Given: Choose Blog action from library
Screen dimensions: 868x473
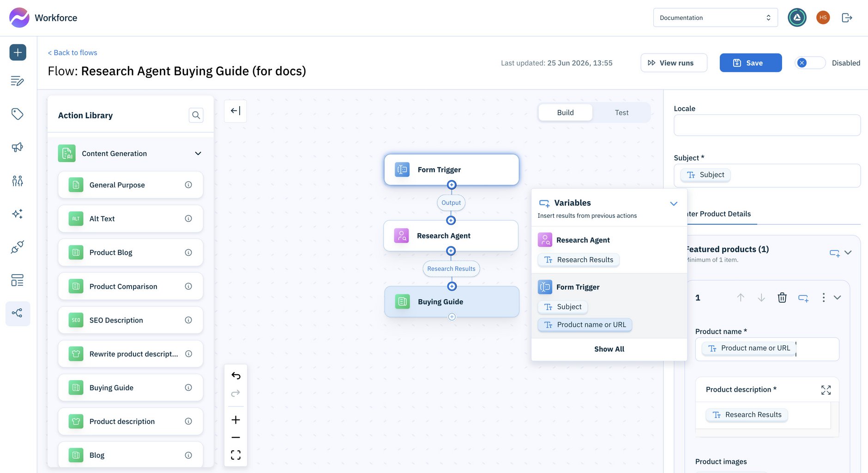Looking at the screenshot, I should click(x=131, y=455).
